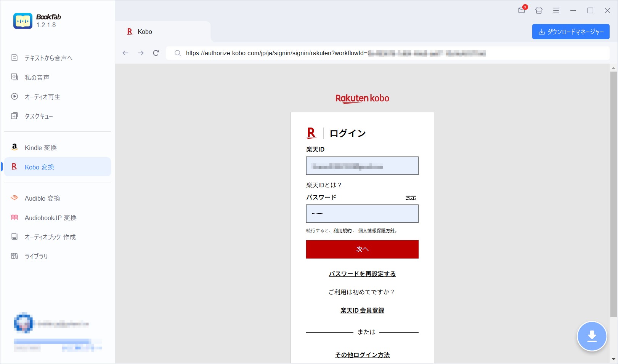Open the hamburger menu in title bar
Image resolution: width=618 pixels, height=364 pixels.
point(556,11)
